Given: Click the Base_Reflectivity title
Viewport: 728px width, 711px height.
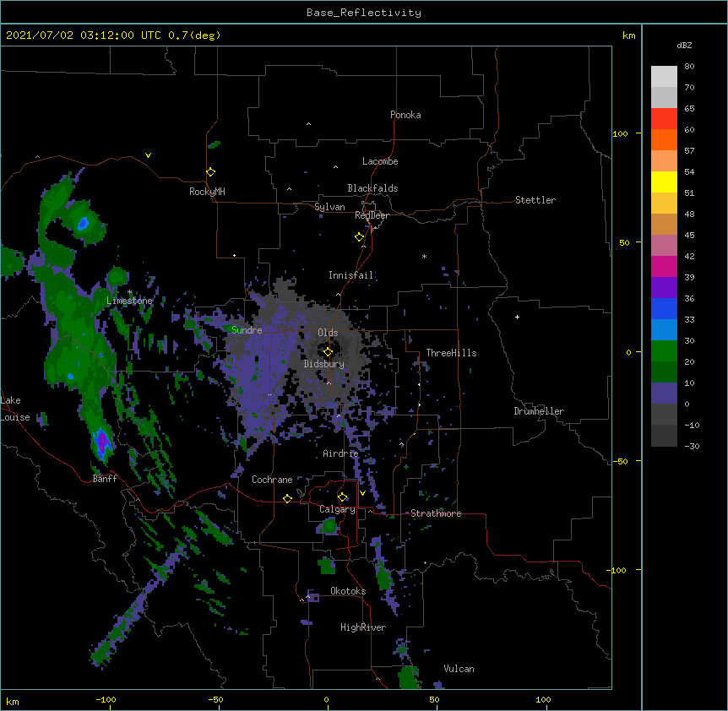Looking at the screenshot, I should (x=363, y=13).
